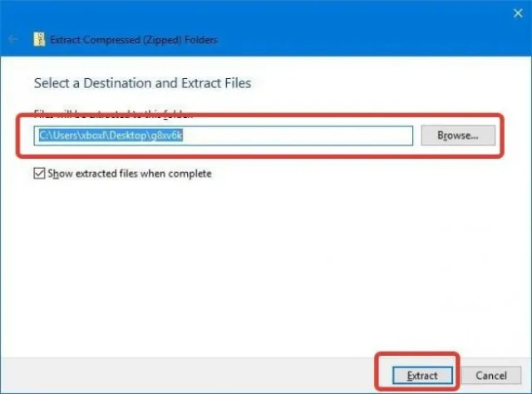Open the Browse... folder picker
This screenshot has height=394, width=532.
pos(458,135)
